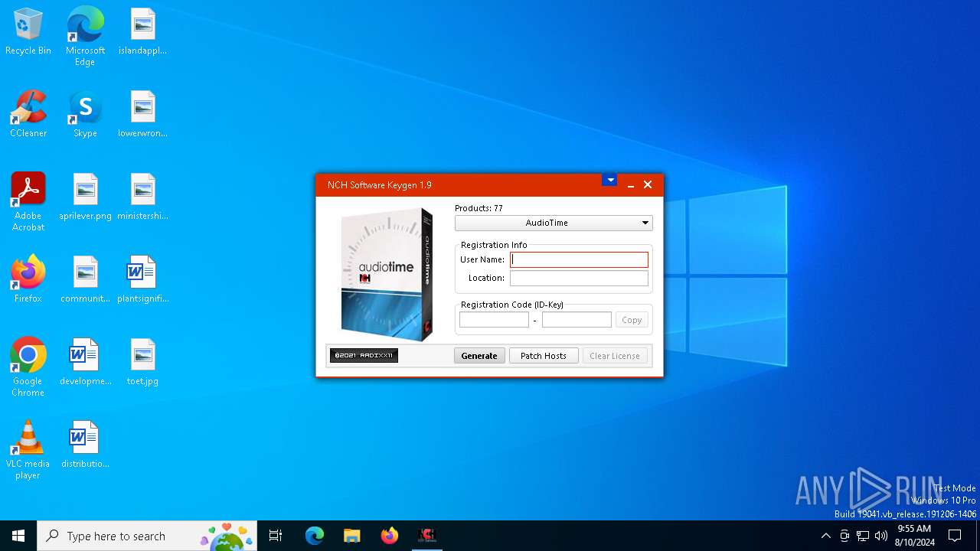This screenshot has width=980, height=551.
Task: Launch Edge from the taskbar
Action: 315,536
